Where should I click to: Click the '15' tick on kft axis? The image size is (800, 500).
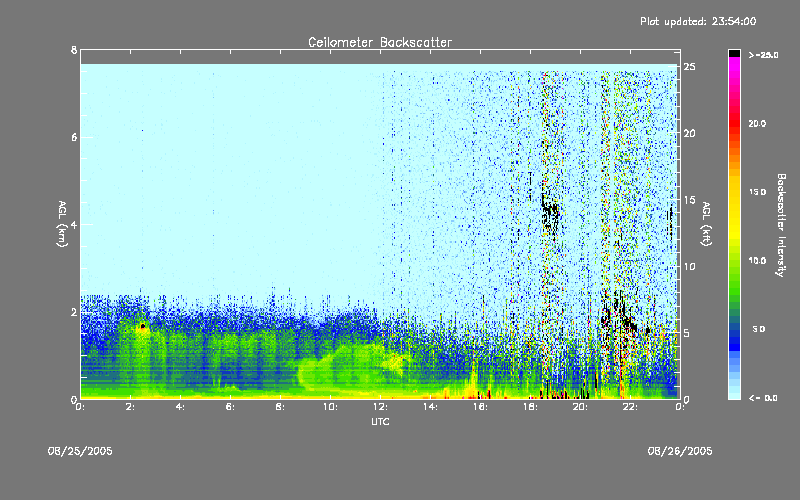click(x=689, y=200)
